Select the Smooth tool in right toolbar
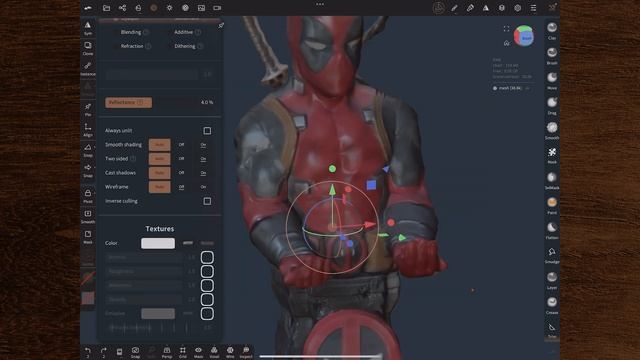Image resolution: width=640 pixels, height=360 pixels. click(552, 131)
